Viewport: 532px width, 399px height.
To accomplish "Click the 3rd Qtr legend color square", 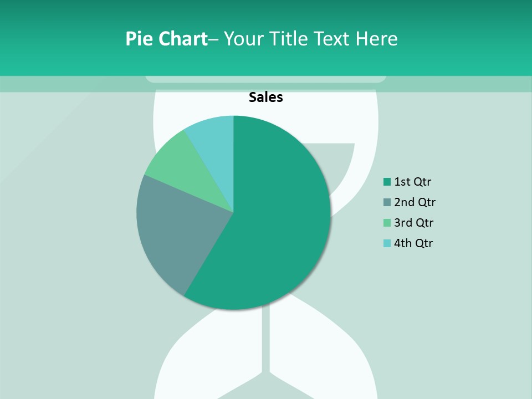I will [x=387, y=223].
